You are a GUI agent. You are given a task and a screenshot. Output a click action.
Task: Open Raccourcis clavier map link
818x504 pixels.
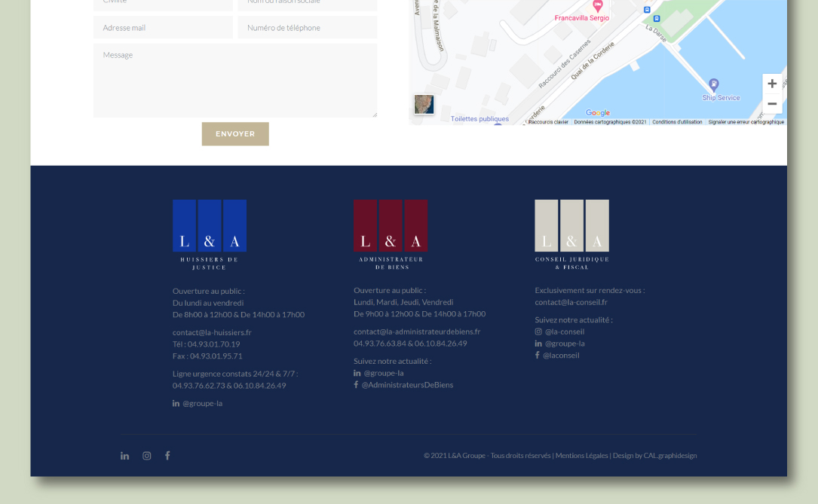[548, 122]
